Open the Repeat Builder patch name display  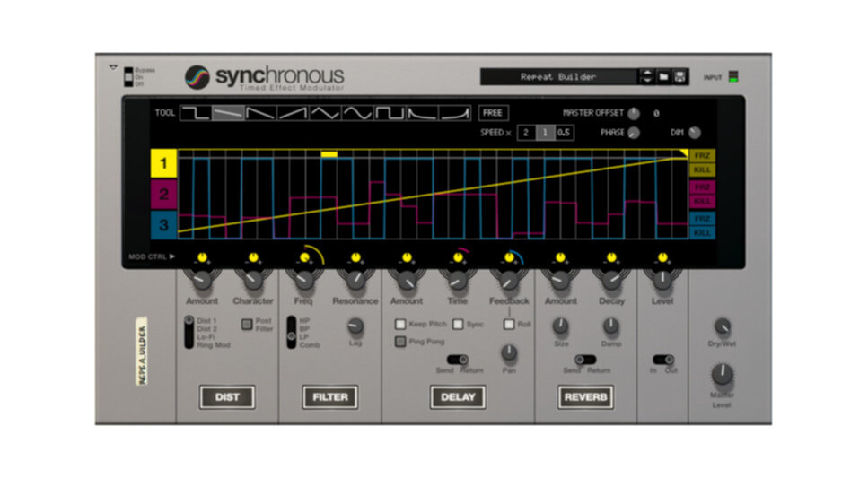[558, 77]
